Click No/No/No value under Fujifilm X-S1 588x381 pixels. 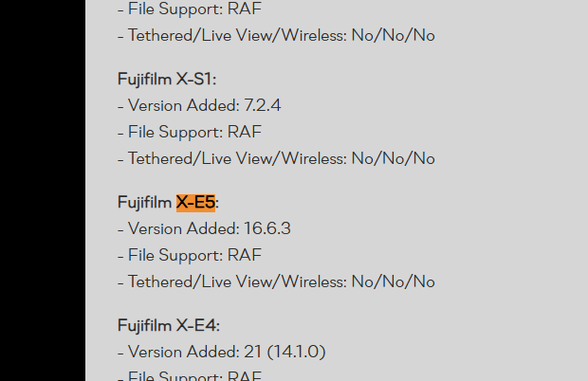[x=393, y=158]
